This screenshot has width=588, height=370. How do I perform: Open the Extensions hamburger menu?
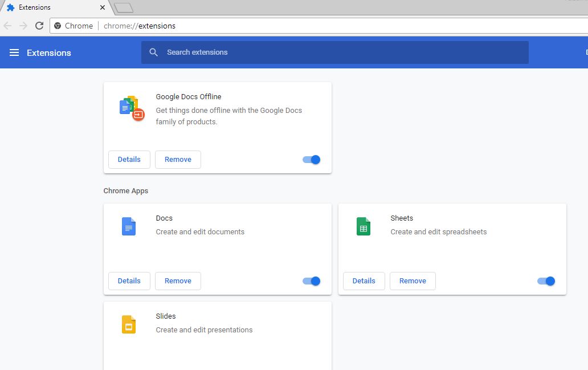click(x=14, y=52)
